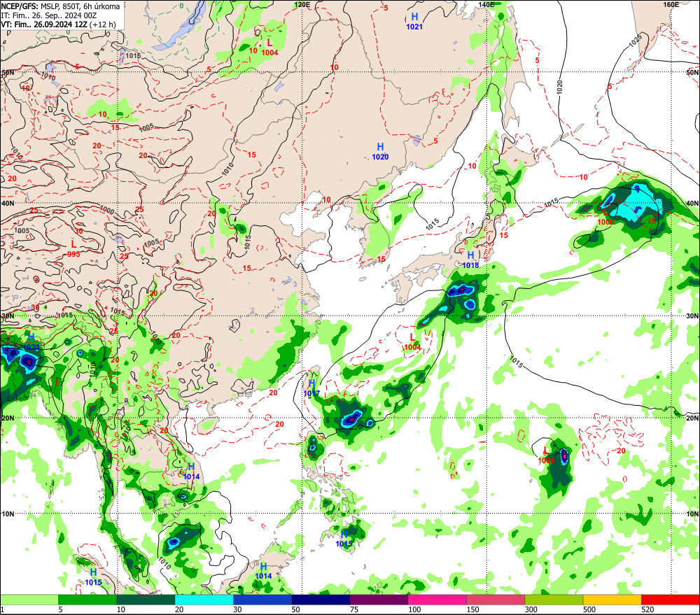Screen dimensions: 700x615
Task: Click the NCEP/GFS MSLP 850T title text
Action: click(60, 6)
